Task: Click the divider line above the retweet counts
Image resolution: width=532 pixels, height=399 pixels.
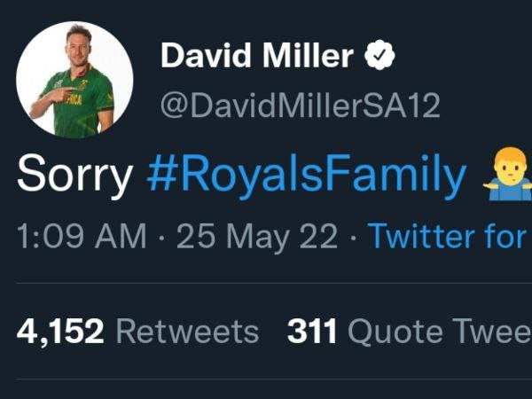Action: [x=266, y=283]
